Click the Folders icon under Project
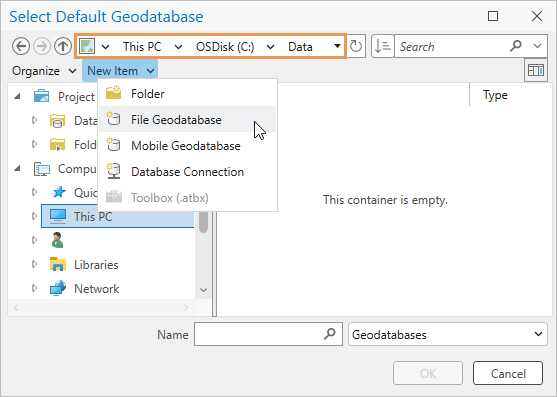The height and width of the screenshot is (397, 557). (58, 145)
